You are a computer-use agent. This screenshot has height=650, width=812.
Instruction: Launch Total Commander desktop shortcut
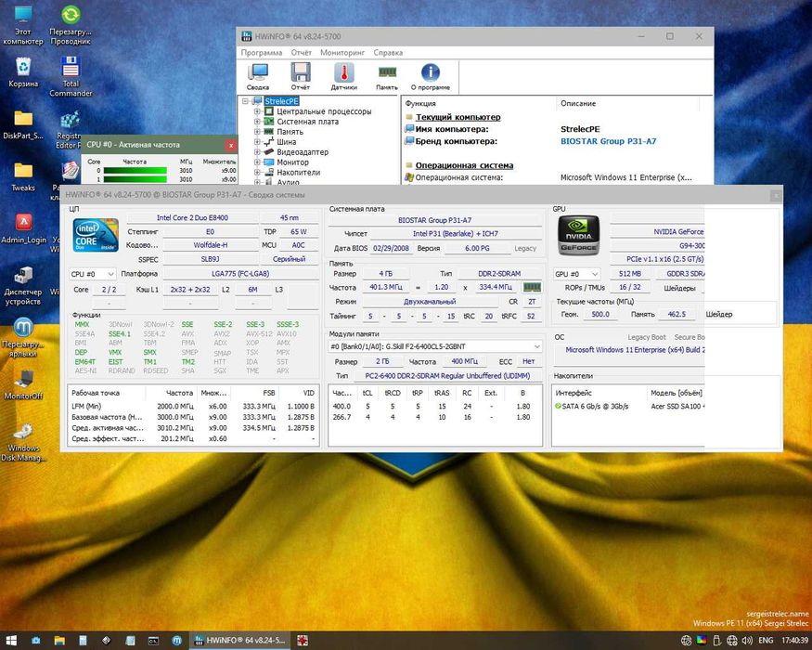point(71,77)
